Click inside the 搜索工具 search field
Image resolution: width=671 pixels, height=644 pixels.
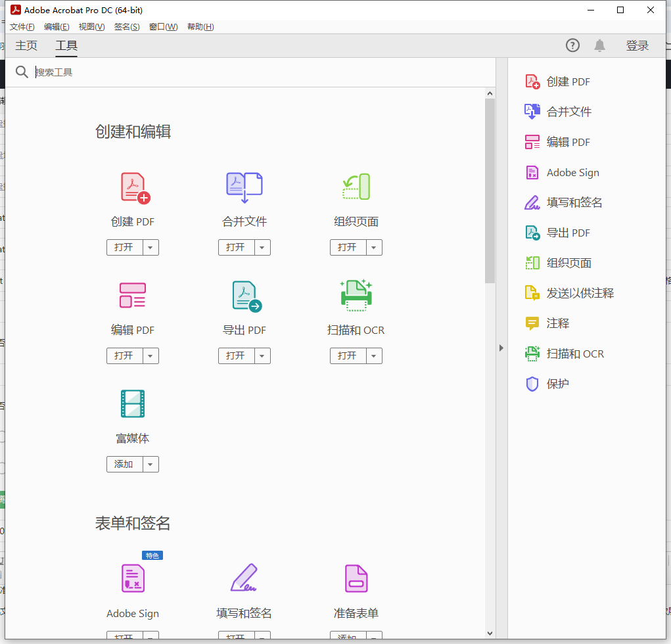[x=131, y=72]
